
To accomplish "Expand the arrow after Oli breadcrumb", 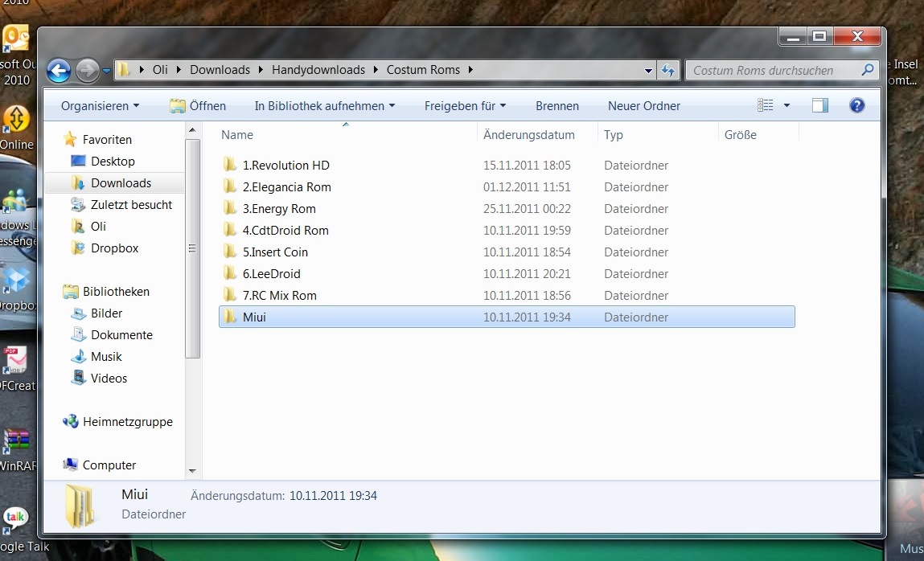I will pyautogui.click(x=179, y=70).
